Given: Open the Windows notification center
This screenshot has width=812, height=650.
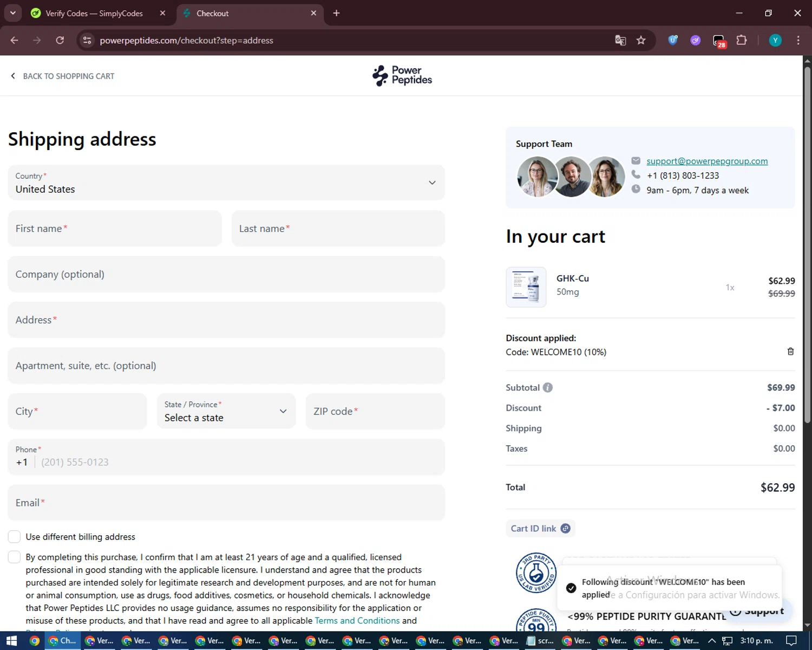Looking at the screenshot, I should 791,641.
